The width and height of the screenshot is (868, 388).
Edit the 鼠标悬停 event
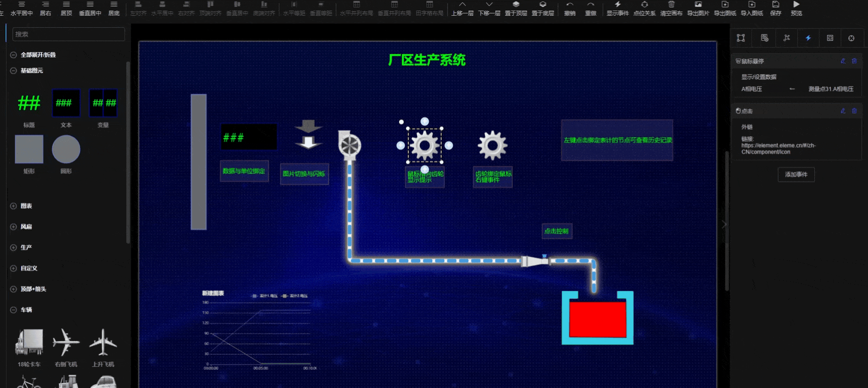843,61
